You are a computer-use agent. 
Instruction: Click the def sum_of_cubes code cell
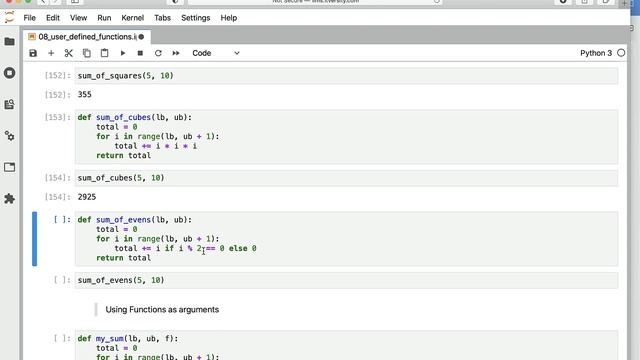(346, 136)
